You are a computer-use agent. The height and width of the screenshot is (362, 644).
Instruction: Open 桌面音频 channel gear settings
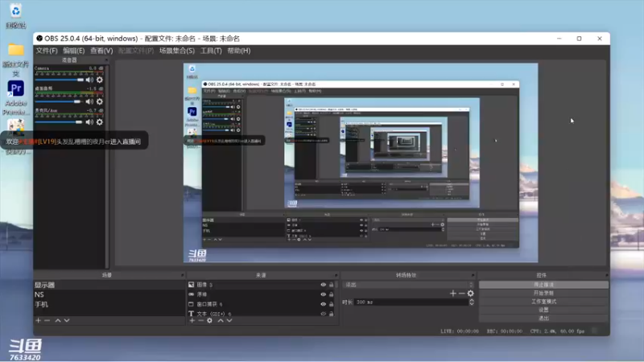click(x=99, y=101)
